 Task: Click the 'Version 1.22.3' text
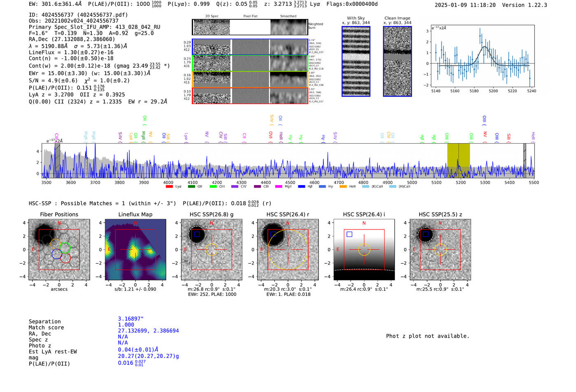(525, 5)
